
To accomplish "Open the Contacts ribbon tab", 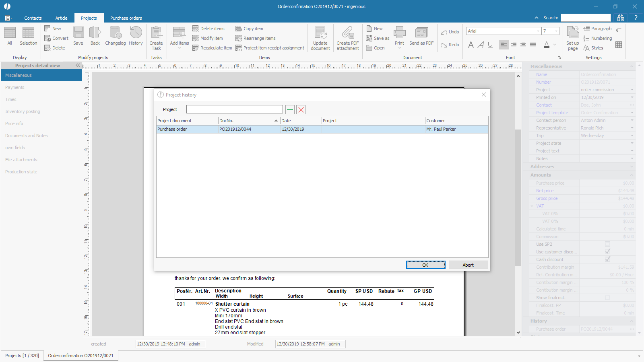I will pyautogui.click(x=33, y=18).
